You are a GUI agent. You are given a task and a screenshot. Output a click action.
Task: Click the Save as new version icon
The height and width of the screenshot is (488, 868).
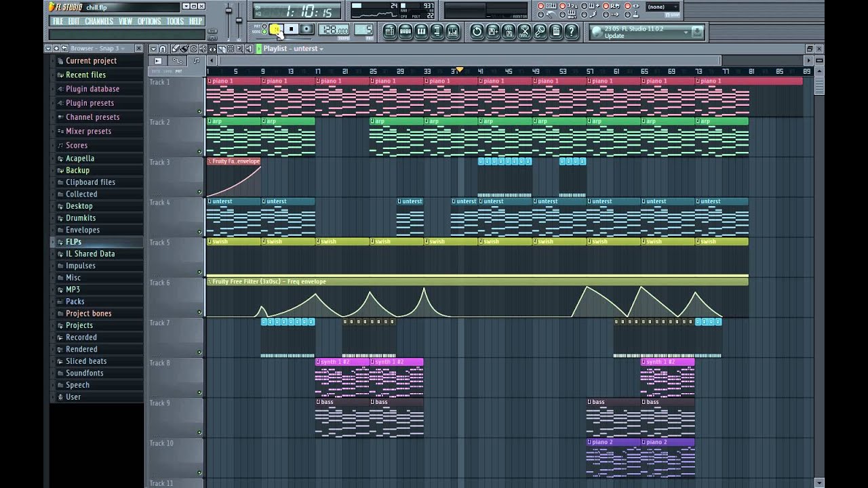click(493, 31)
